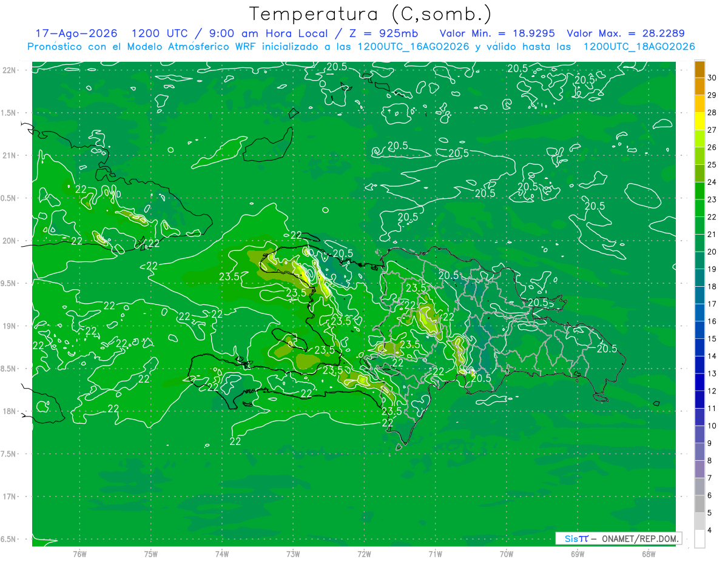Click color bar label "12"

coord(712,391)
